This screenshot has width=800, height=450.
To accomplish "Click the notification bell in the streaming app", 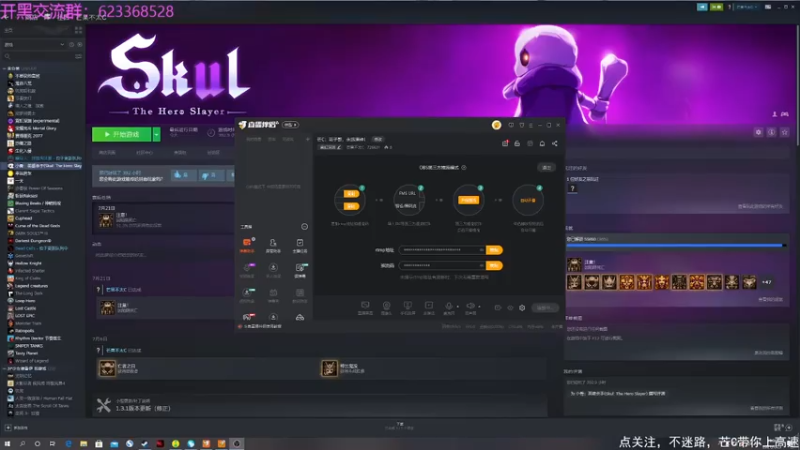I will [542, 143].
